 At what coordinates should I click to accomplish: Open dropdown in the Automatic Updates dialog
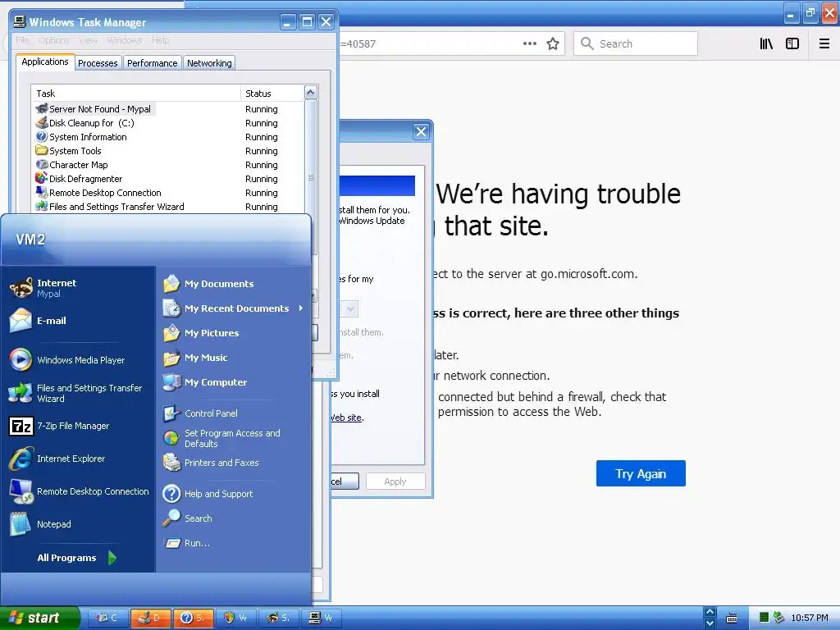point(350,308)
